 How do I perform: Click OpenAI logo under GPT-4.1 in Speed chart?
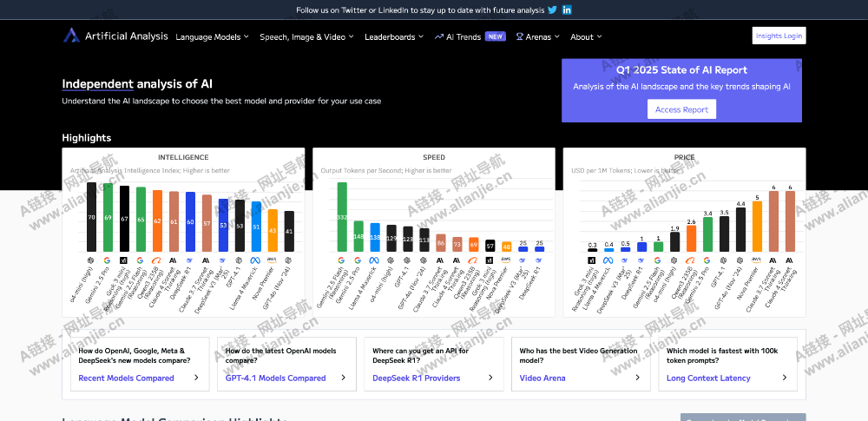click(x=407, y=260)
